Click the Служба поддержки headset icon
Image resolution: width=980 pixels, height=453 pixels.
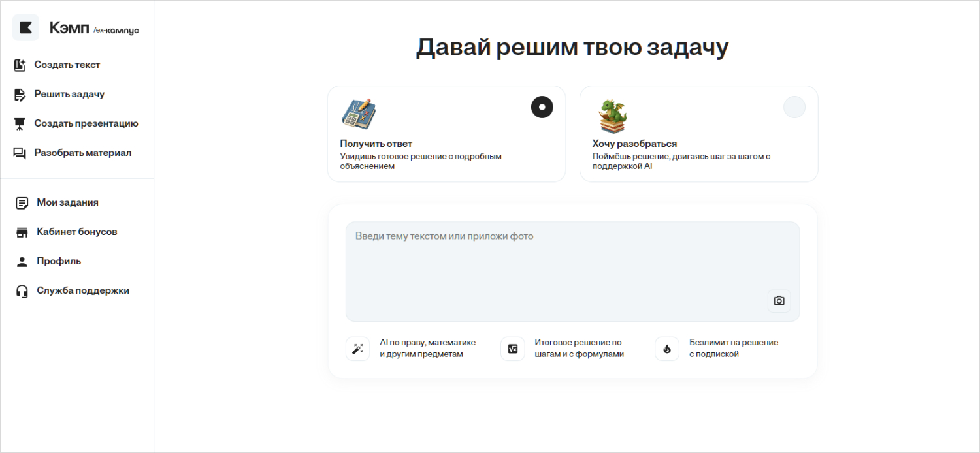(x=22, y=291)
